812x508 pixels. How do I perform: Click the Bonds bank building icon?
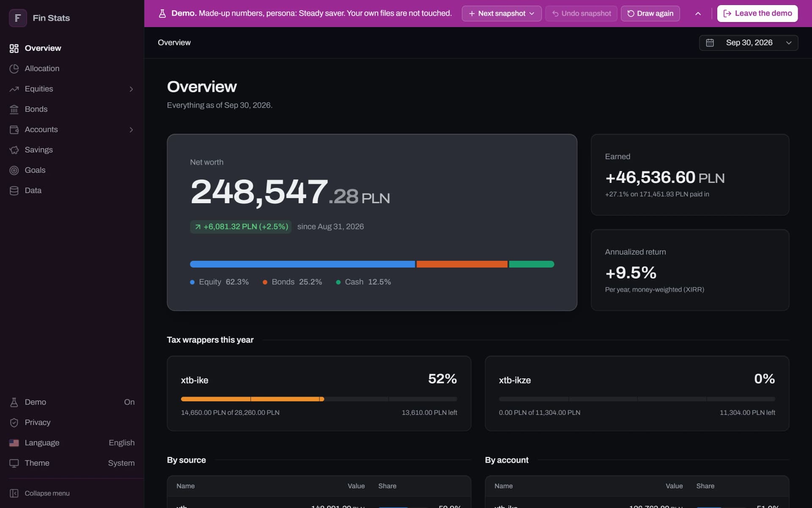14,109
